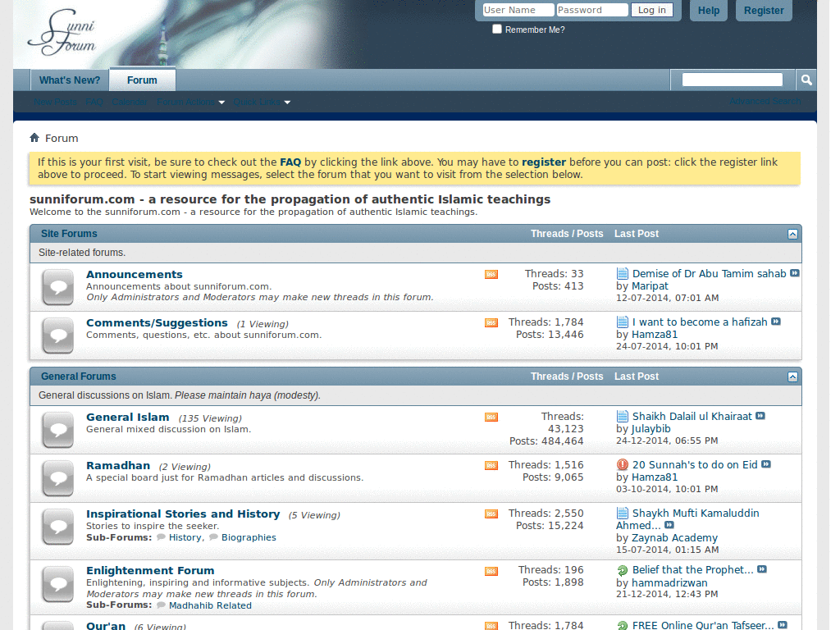Open the Sunni Forum logo
The height and width of the screenshot is (630, 840).
62,32
